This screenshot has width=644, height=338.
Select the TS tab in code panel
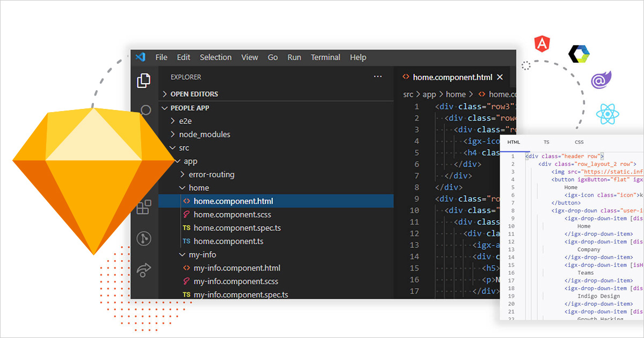[x=546, y=142]
